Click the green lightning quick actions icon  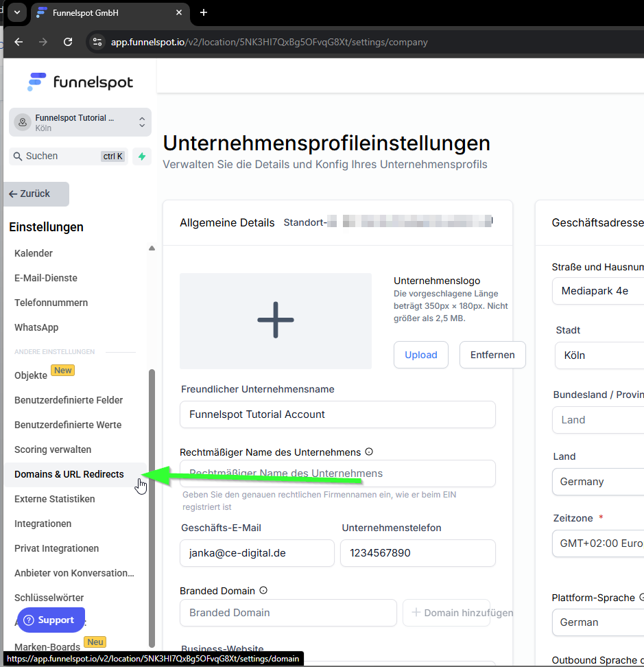pos(142,156)
